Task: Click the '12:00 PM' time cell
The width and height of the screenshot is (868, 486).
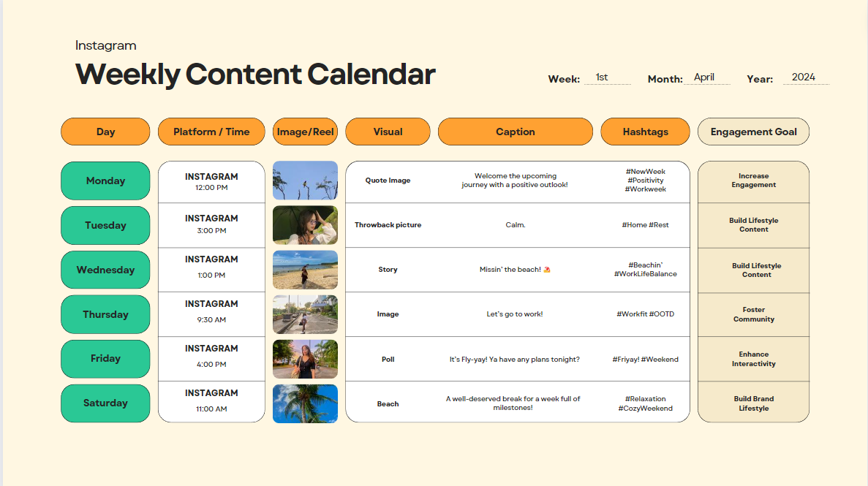Action: 211,188
